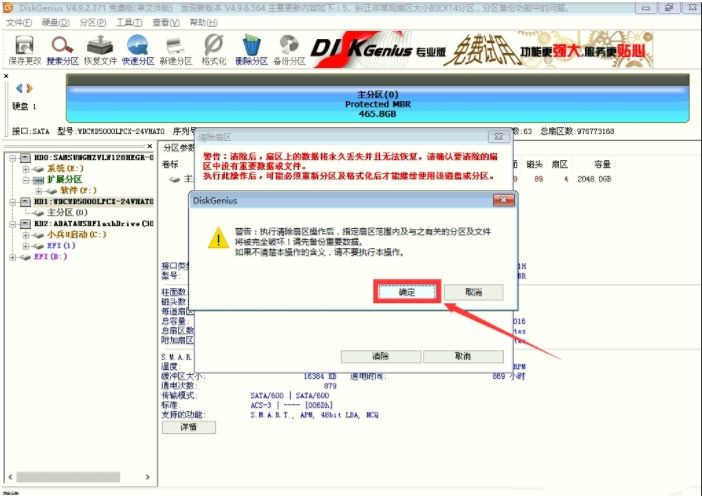Click the HD0 Samsung disk icon in tree
The width and height of the screenshot is (702, 496).
(x=25, y=158)
